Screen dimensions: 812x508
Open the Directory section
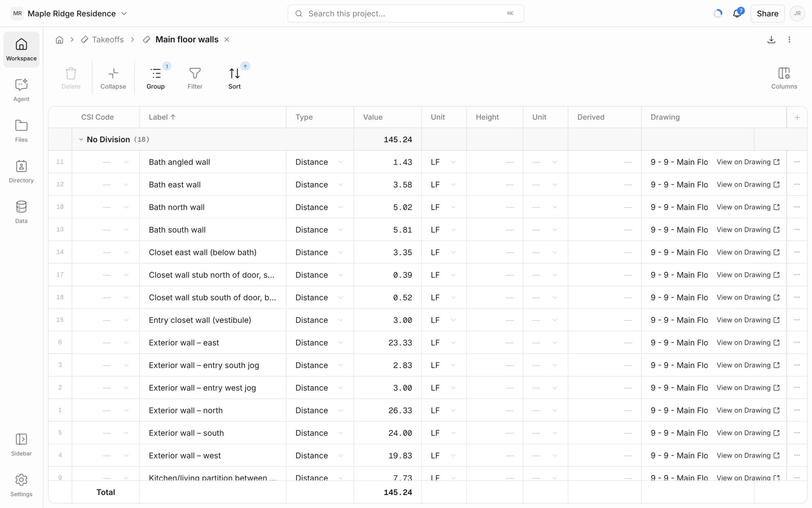coord(21,172)
